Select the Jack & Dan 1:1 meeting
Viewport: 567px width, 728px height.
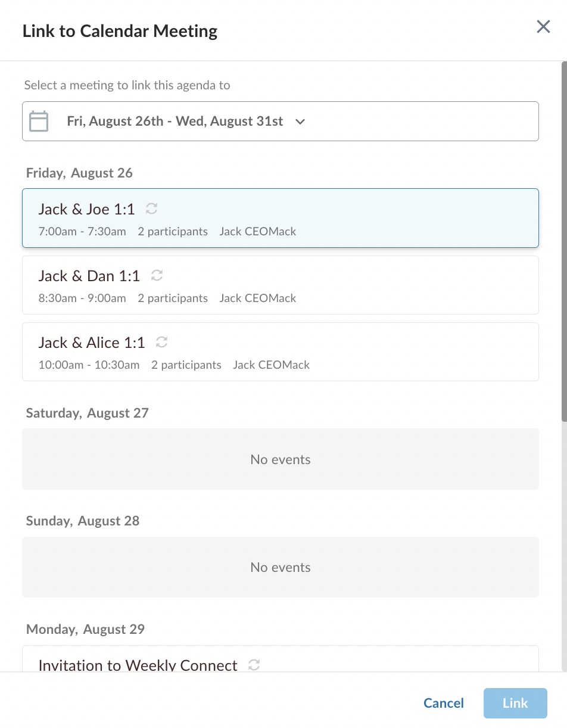tap(281, 285)
